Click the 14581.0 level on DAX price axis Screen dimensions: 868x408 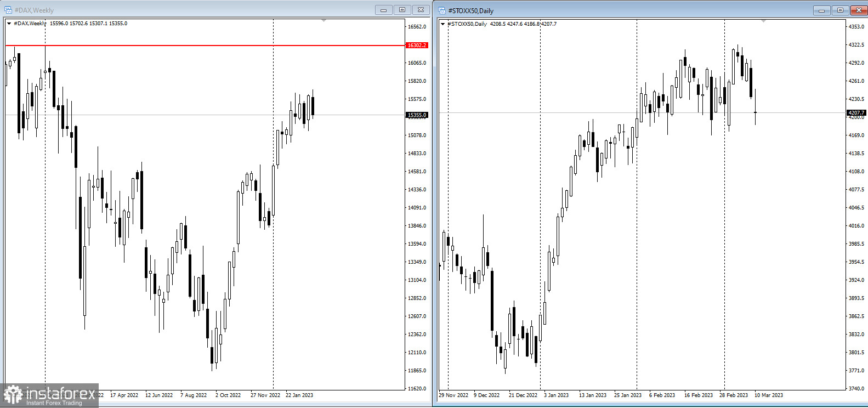(x=417, y=172)
